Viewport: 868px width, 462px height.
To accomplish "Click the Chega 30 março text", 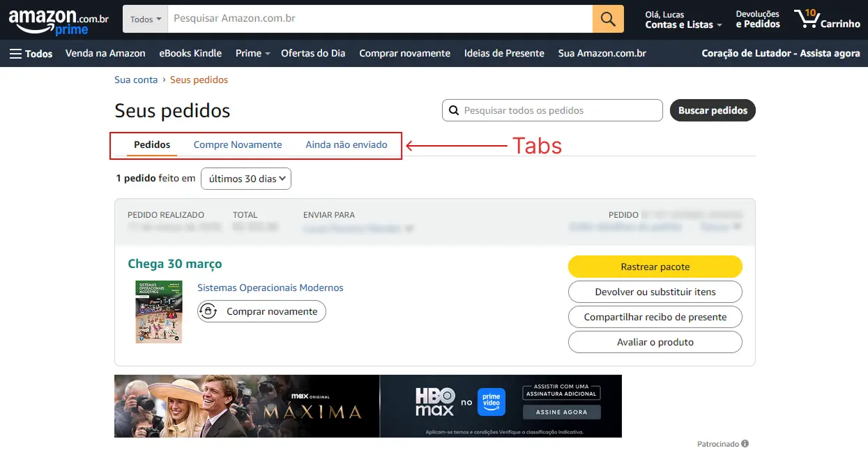I will pos(175,264).
